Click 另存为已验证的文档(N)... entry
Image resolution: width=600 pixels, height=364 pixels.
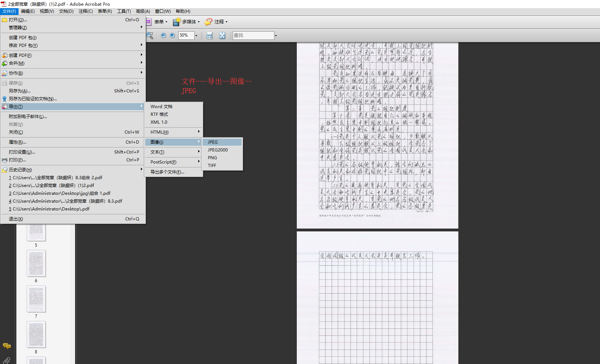coord(73,98)
